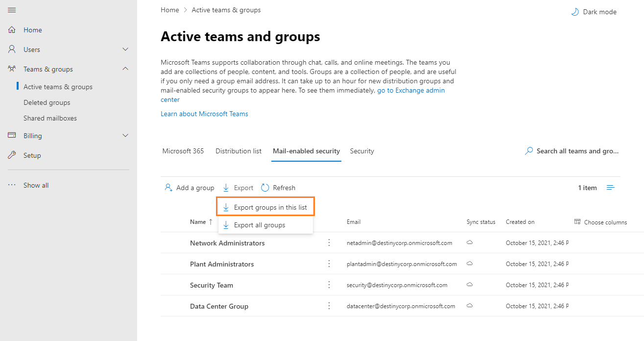The height and width of the screenshot is (341, 644).
Task: Open Choose columns settings
Action: point(601,222)
